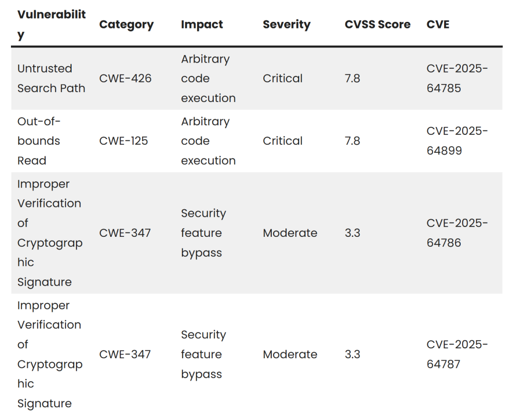This screenshot has height=420, width=513.
Task: Click the 7.8 score in the CWE-125 row
Action: (x=352, y=141)
